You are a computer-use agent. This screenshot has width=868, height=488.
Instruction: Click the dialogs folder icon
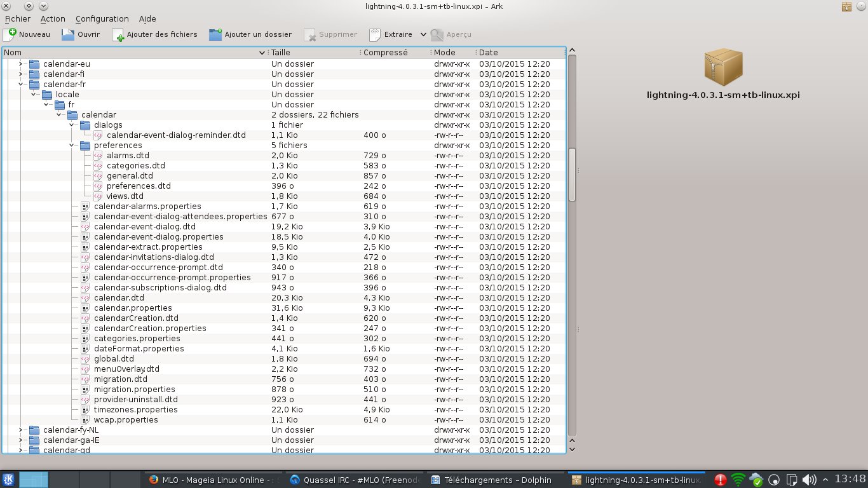85,125
